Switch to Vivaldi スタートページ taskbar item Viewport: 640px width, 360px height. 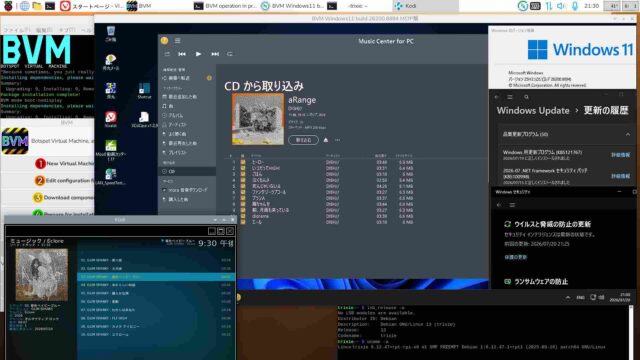click(91, 6)
